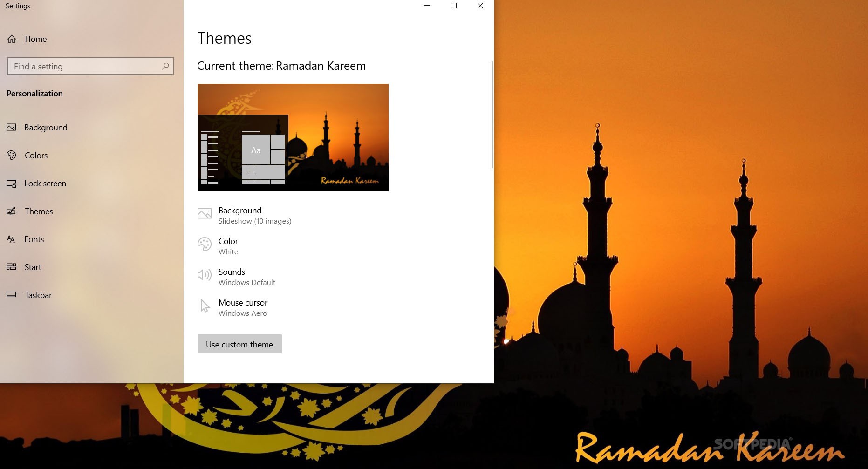Minimize the Settings window
Screen dimensions: 868x469
point(427,6)
